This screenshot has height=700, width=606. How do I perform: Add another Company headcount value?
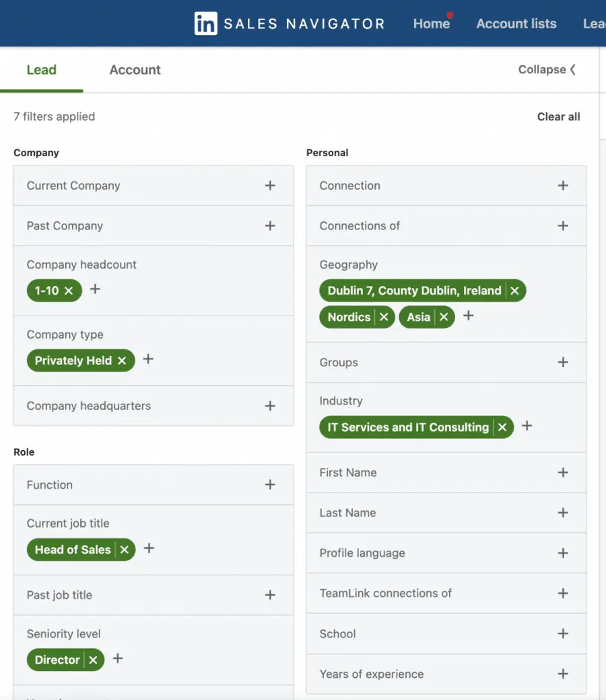94,289
